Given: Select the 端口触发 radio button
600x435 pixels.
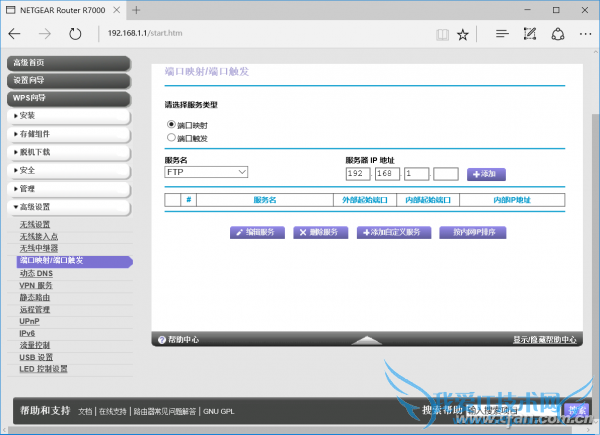Looking at the screenshot, I should (171, 137).
